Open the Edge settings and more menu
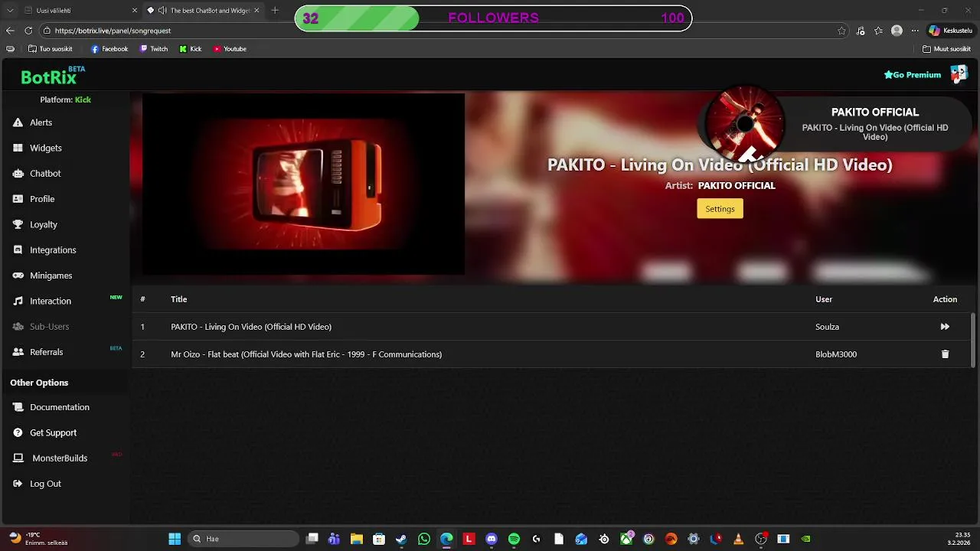The height and width of the screenshot is (551, 980). [914, 31]
